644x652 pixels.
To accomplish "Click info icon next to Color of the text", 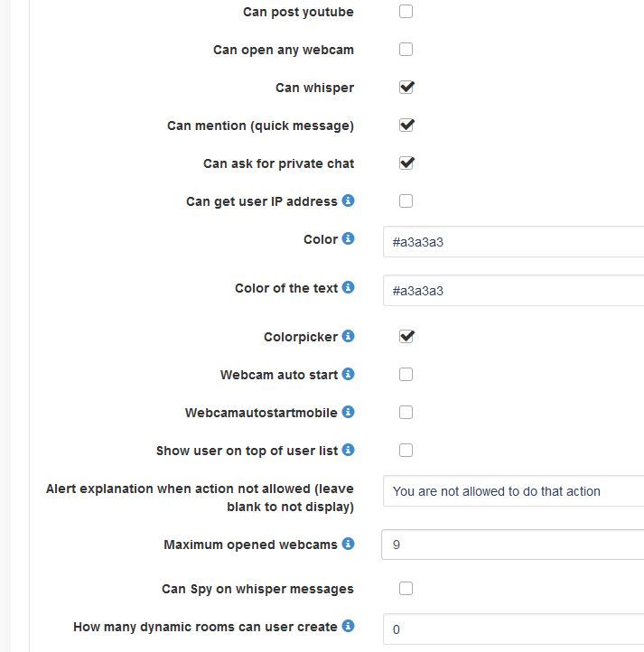I will pos(349,288).
